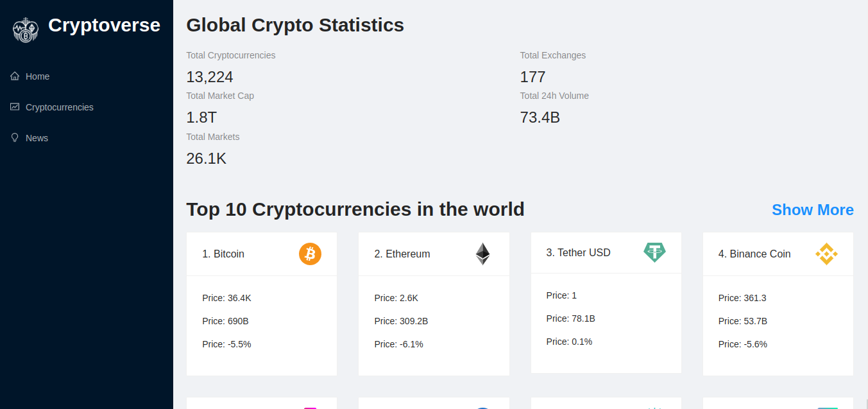Open the Home menu item
The height and width of the screenshot is (409, 868).
37,76
